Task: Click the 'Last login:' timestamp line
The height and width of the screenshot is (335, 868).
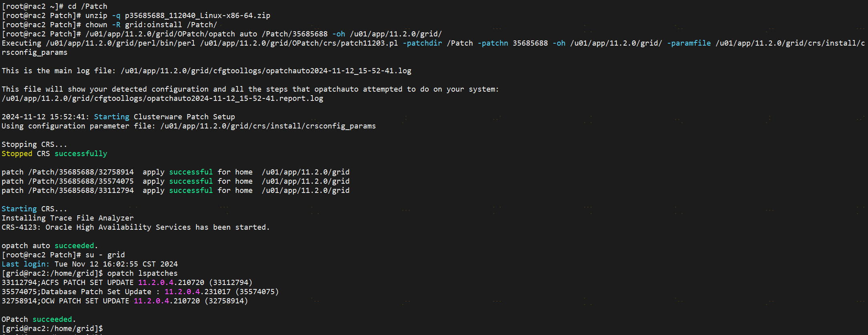Action: coord(90,264)
